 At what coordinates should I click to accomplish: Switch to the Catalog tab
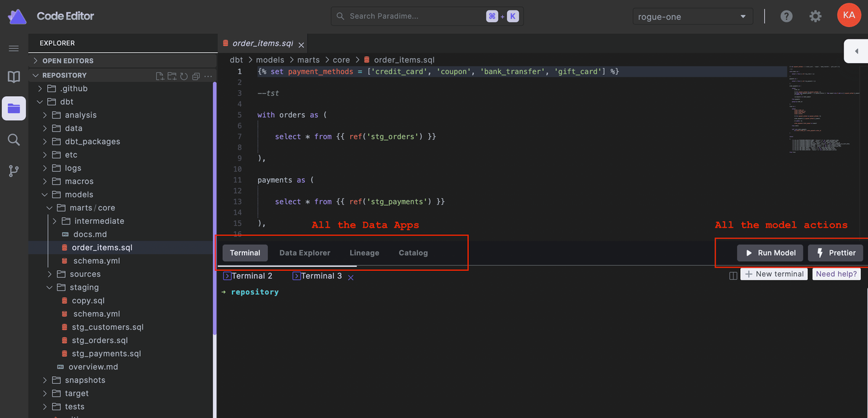pos(413,253)
